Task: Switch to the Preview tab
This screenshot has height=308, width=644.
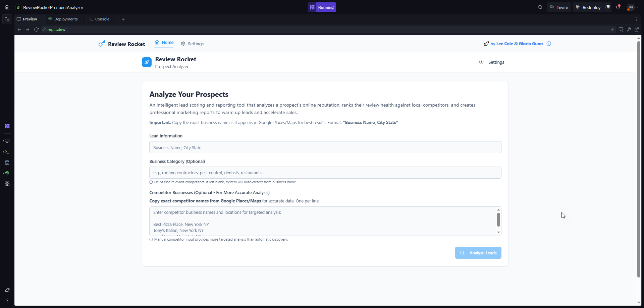Action: pyautogui.click(x=27, y=19)
